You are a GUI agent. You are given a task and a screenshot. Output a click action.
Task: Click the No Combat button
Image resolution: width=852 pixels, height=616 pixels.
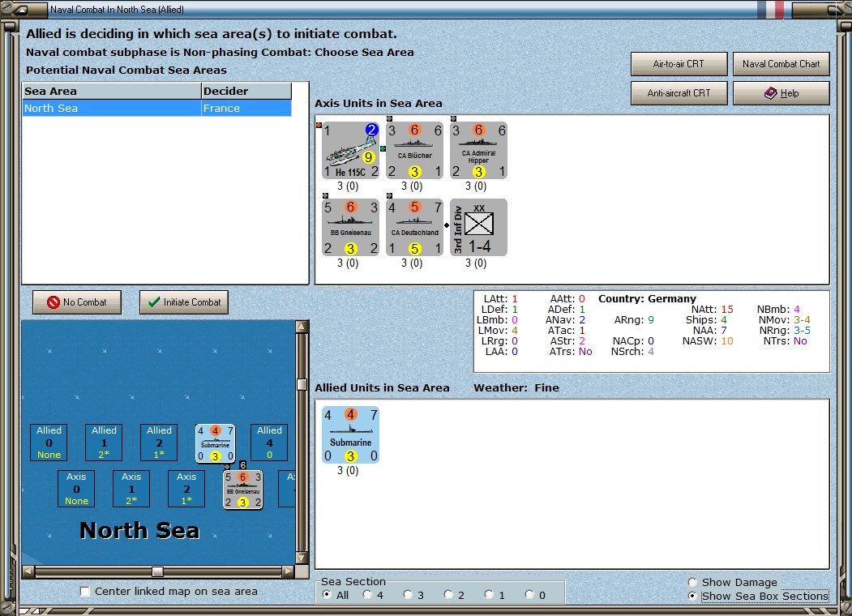[x=77, y=302]
